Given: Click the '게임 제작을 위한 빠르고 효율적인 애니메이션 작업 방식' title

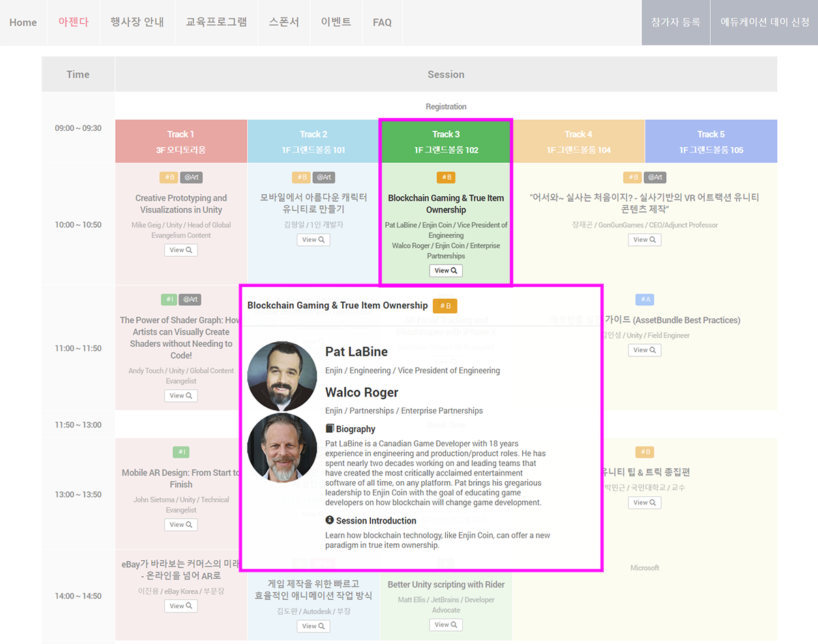Looking at the screenshot, I should coord(314,589).
